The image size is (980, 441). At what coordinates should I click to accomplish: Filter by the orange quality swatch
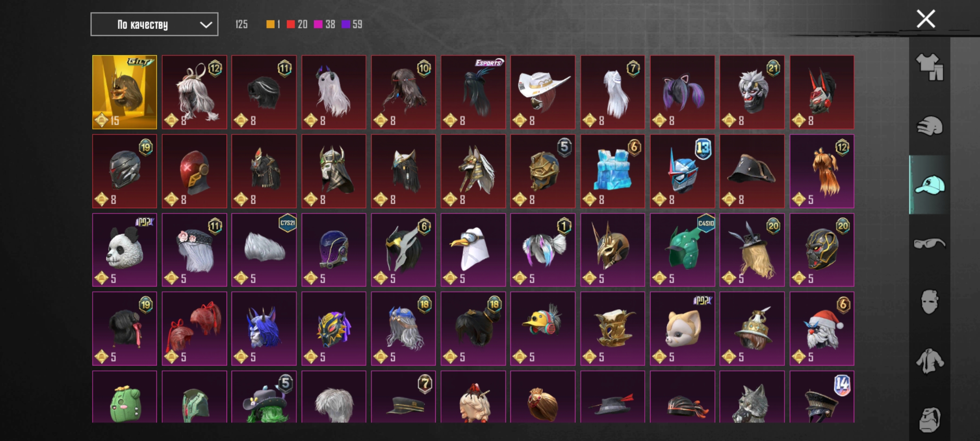click(270, 24)
